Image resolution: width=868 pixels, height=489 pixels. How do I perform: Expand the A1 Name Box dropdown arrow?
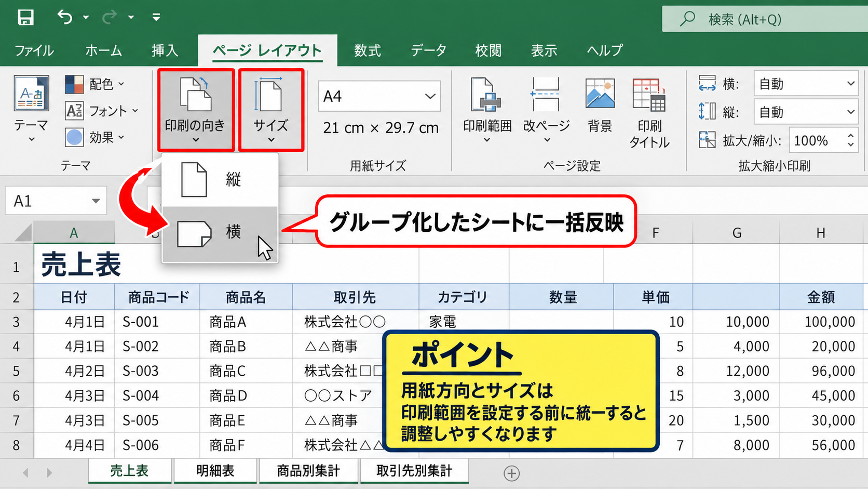[x=96, y=201]
